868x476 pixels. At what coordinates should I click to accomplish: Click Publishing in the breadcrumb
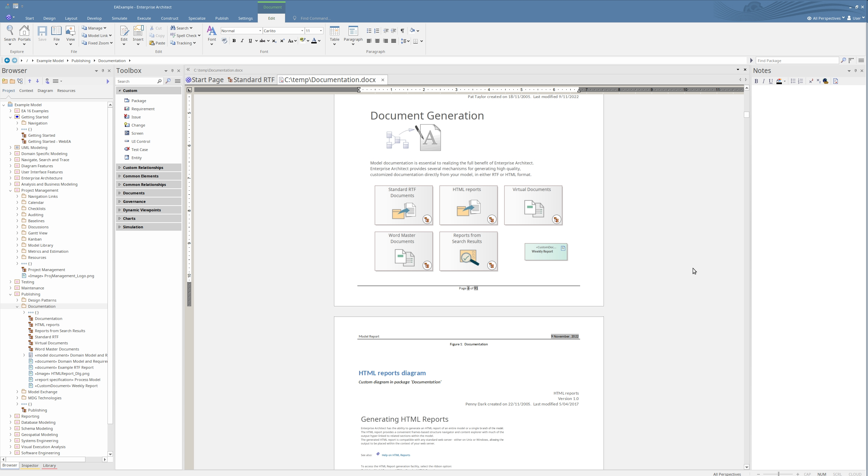click(x=81, y=61)
